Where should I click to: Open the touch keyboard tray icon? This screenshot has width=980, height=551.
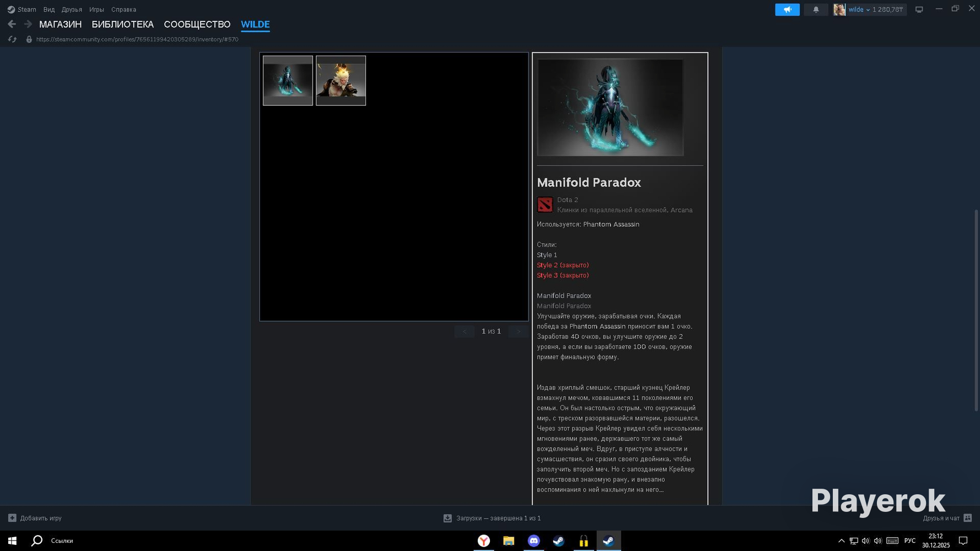(892, 541)
